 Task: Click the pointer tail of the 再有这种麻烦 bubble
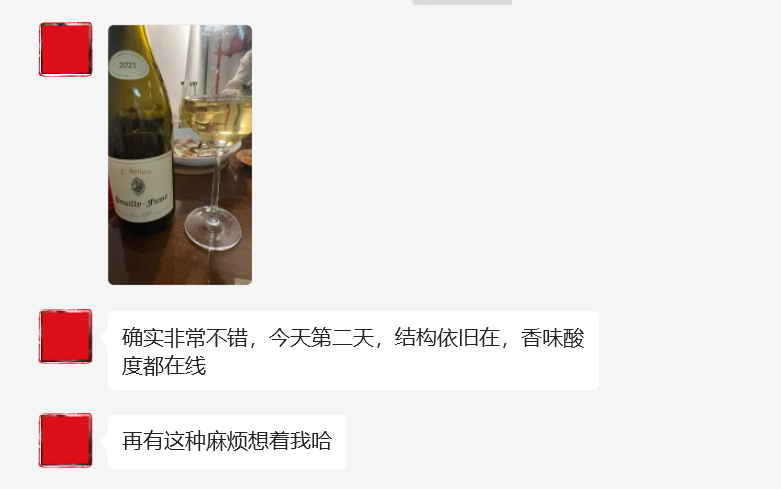click(105, 441)
